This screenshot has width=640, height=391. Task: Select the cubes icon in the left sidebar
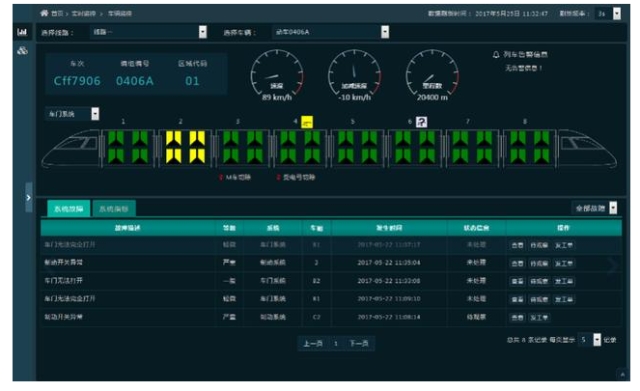click(22, 51)
